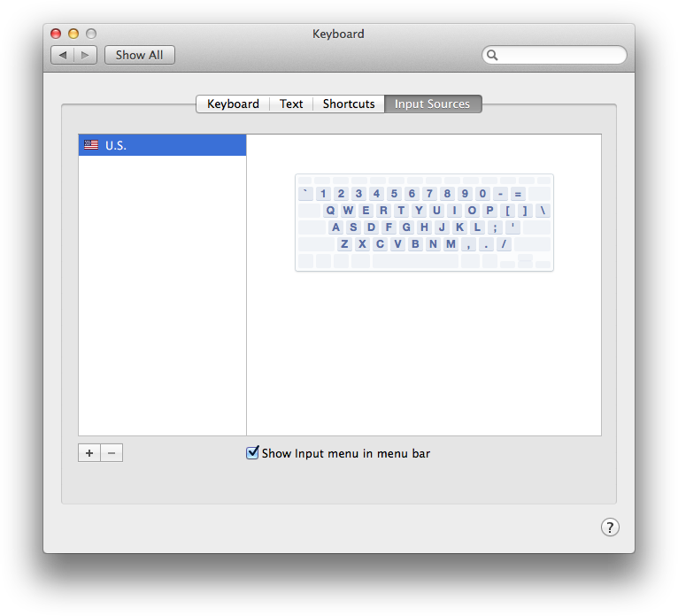Switch to the Keyboard tab
This screenshot has width=678, height=616.
click(x=233, y=104)
